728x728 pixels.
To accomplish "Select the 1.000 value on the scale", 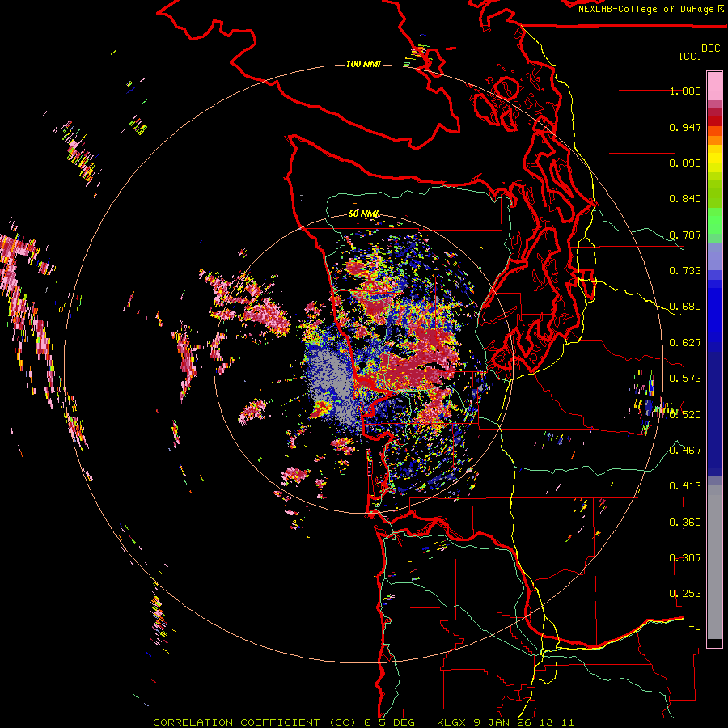I will point(685,91).
